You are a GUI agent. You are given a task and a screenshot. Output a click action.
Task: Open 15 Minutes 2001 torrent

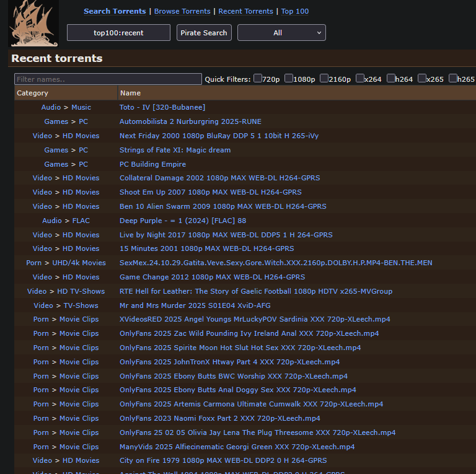pos(207,249)
